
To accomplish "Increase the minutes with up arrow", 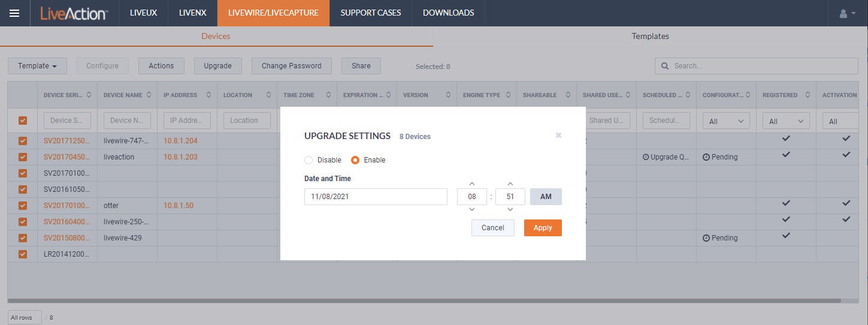I will pos(510,183).
